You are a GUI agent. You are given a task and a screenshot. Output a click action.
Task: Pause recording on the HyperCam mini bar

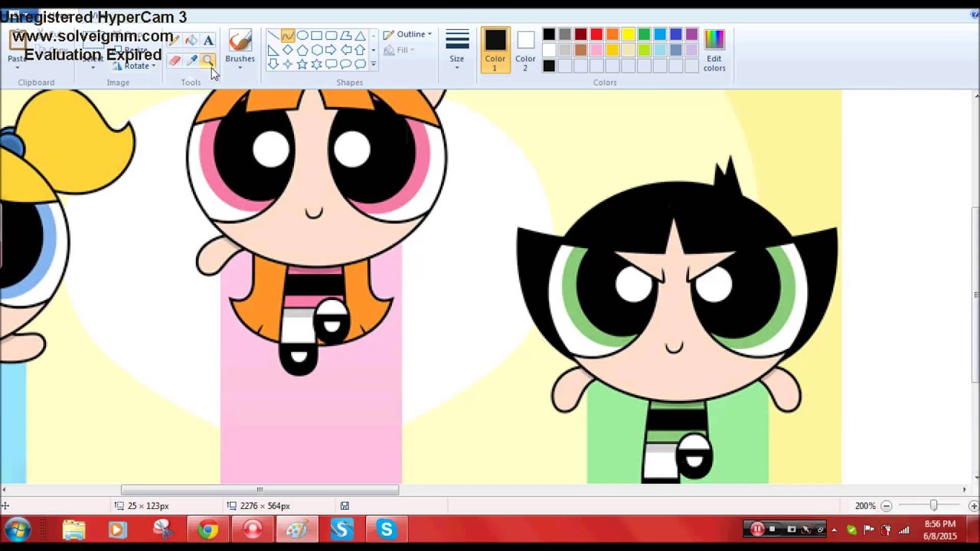(x=756, y=530)
